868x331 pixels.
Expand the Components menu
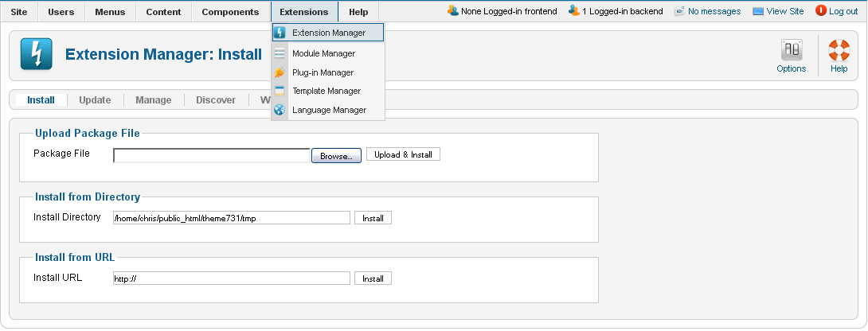click(230, 12)
